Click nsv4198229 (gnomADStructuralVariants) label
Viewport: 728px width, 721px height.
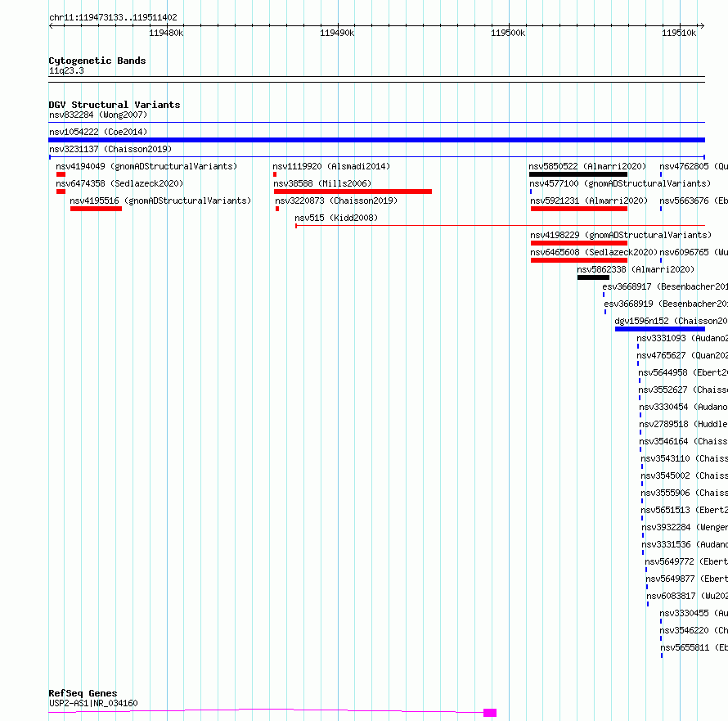621,235
